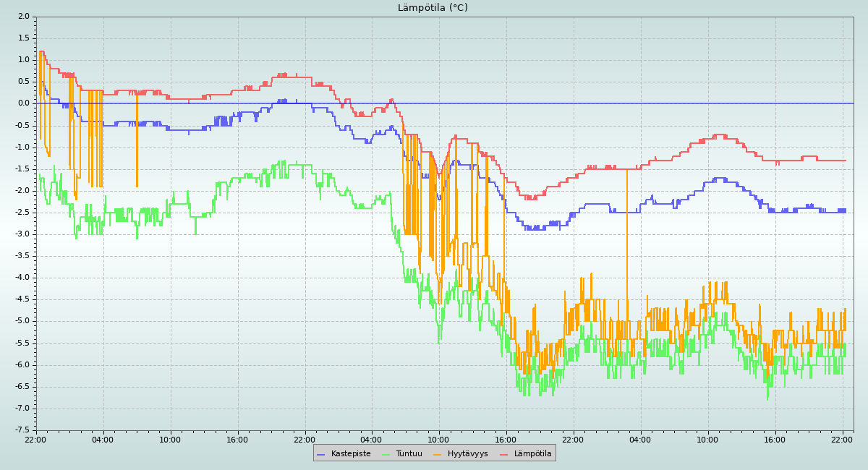Click the 2.0 label on the y-axis
This screenshot has width=868, height=470.
click(22, 16)
